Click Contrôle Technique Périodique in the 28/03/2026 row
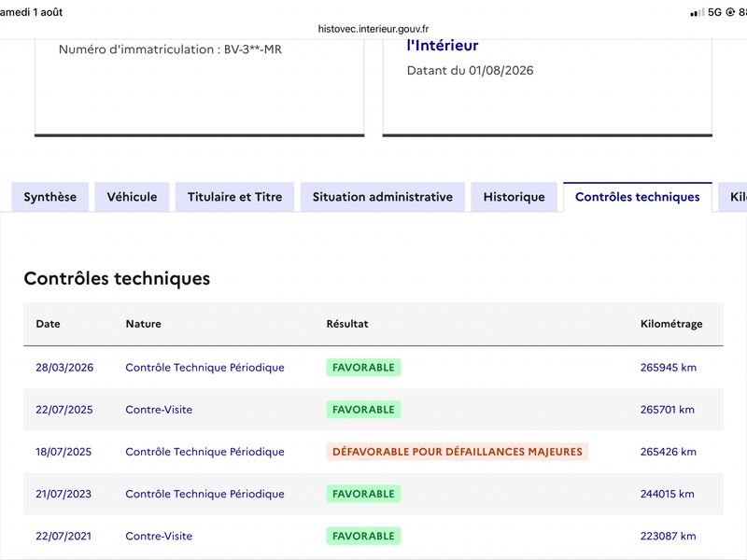The width and height of the screenshot is (747, 560). pos(204,367)
